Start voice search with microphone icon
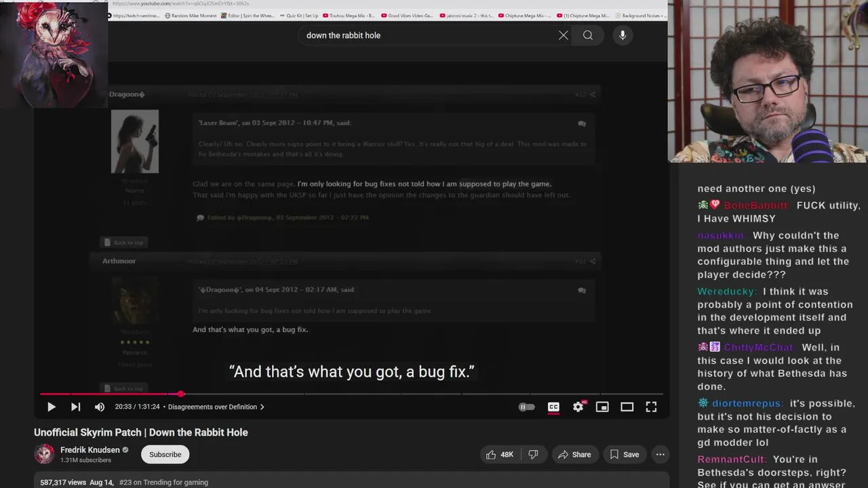Viewport: 868px width, 488px height. coord(623,35)
